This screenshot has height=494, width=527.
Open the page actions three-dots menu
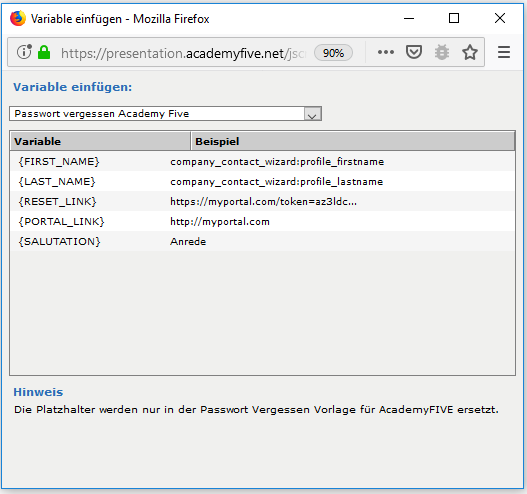[x=386, y=52]
